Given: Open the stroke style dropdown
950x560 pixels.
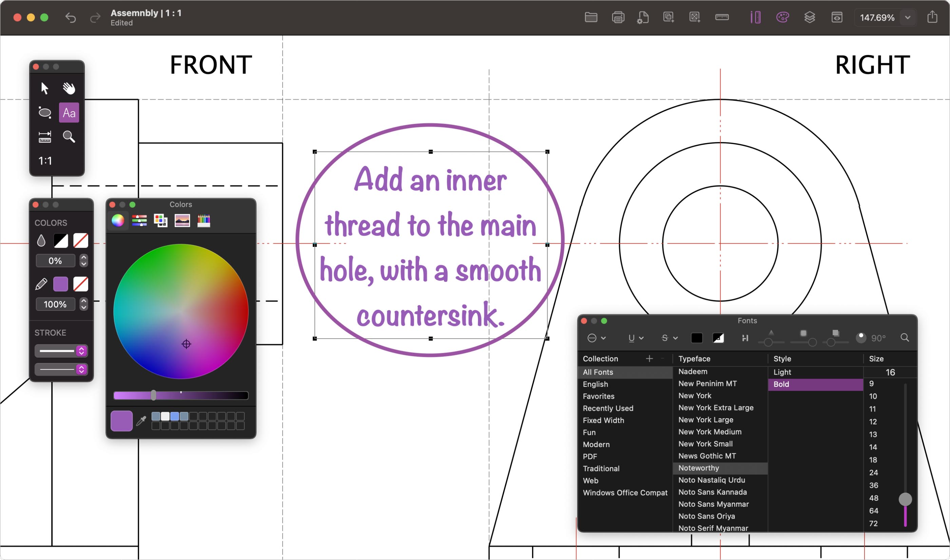Looking at the screenshot, I should [81, 351].
